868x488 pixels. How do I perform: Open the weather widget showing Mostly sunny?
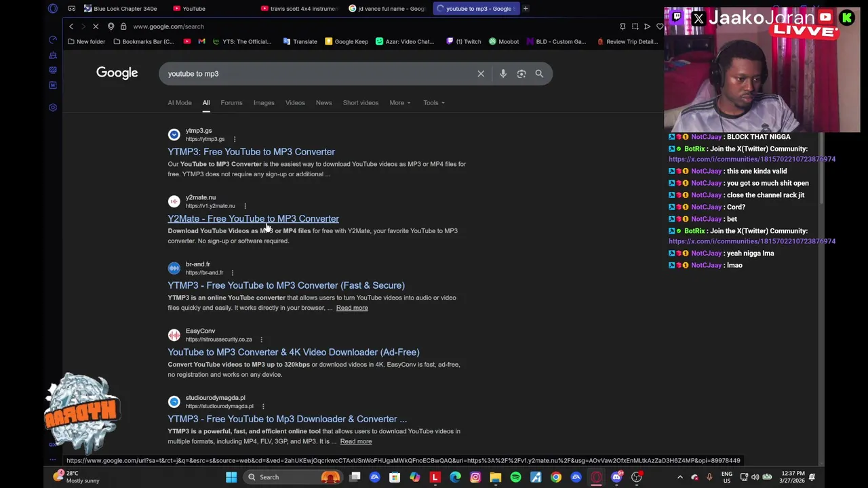coord(77,477)
